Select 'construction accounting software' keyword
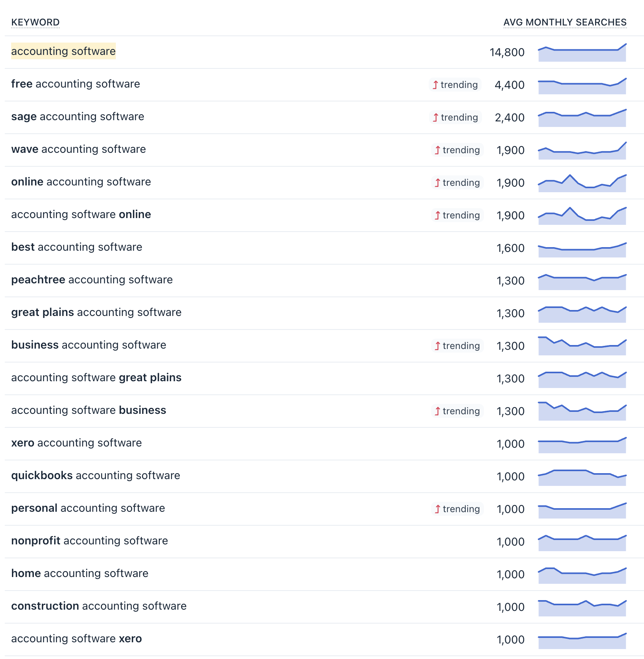Image resolution: width=644 pixels, height=659 pixels. pos(99,606)
